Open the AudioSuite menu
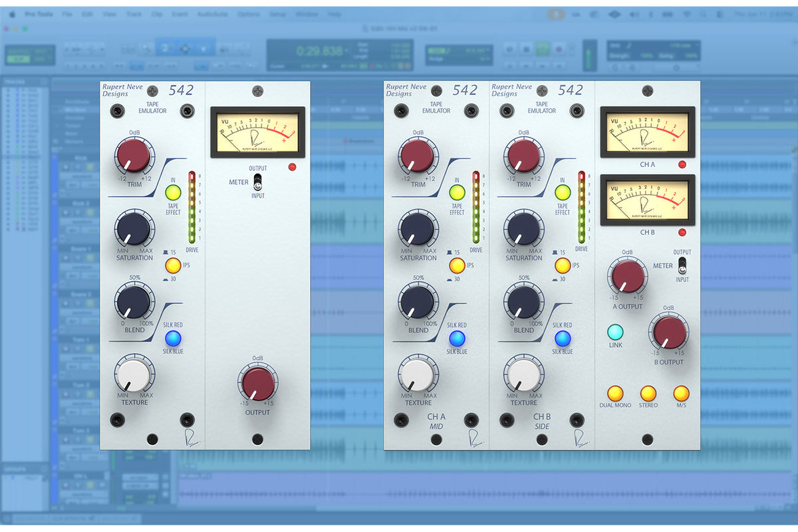 point(212,14)
